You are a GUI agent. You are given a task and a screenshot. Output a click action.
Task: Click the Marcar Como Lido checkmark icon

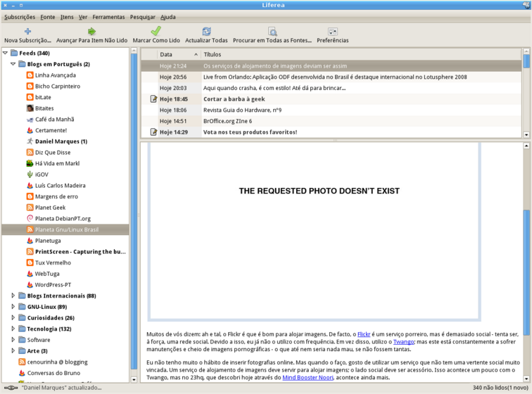(156, 31)
